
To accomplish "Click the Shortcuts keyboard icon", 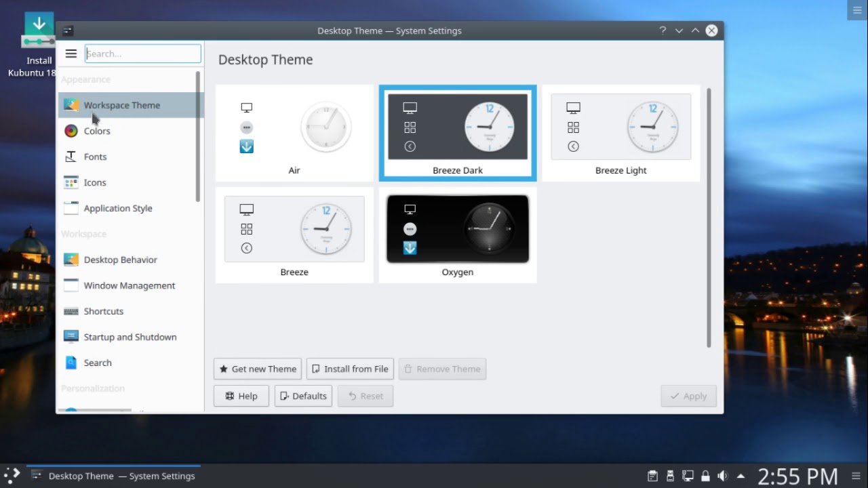I will point(71,311).
